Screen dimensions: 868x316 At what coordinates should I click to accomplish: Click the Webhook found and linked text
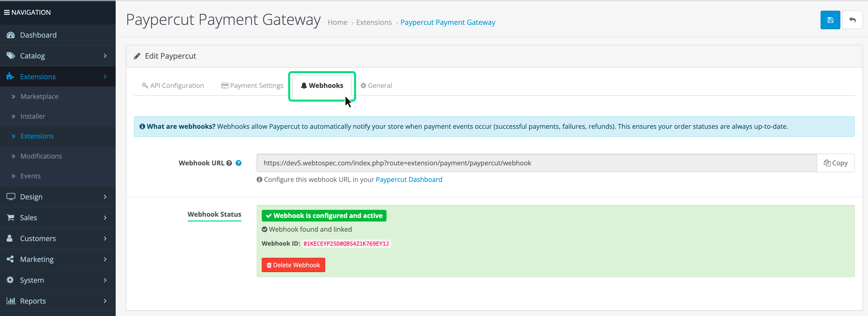(310, 230)
